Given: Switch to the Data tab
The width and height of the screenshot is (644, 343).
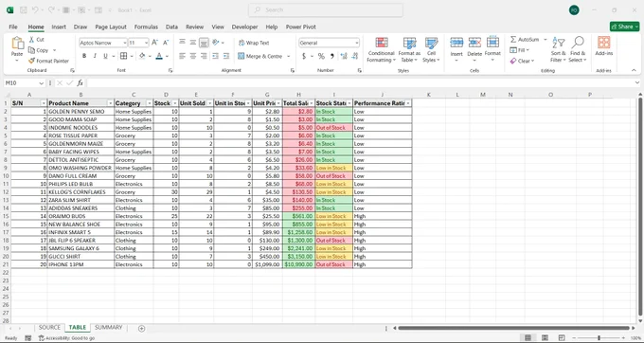Looking at the screenshot, I should 171,27.
